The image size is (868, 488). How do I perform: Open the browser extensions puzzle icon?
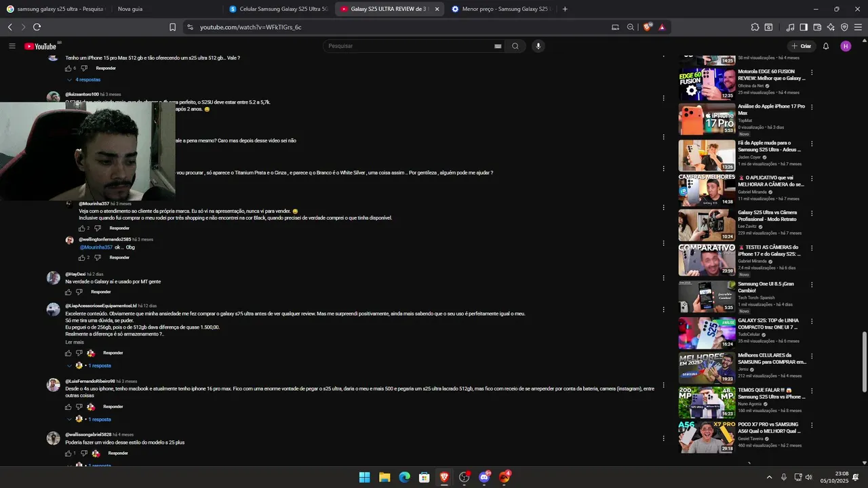coord(755,27)
